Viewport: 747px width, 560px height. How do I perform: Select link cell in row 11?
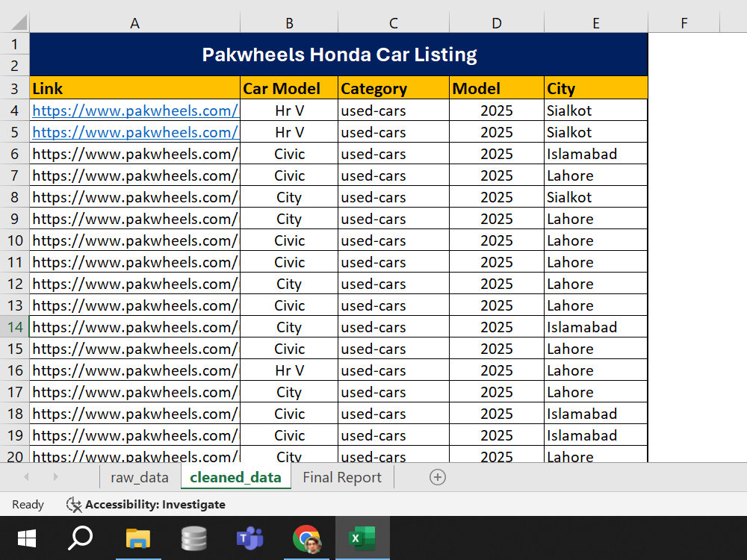point(134,262)
